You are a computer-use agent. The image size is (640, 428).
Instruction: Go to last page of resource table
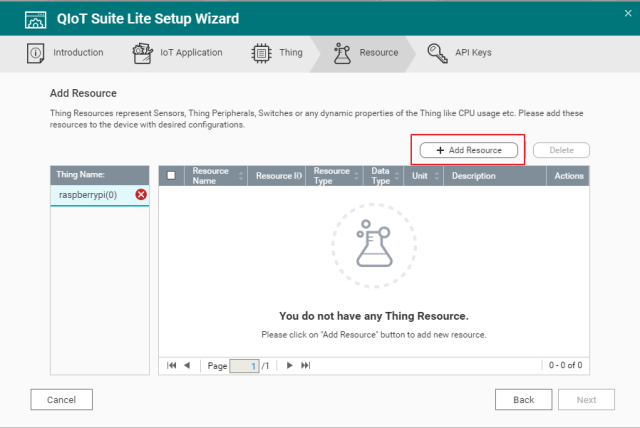(x=305, y=365)
